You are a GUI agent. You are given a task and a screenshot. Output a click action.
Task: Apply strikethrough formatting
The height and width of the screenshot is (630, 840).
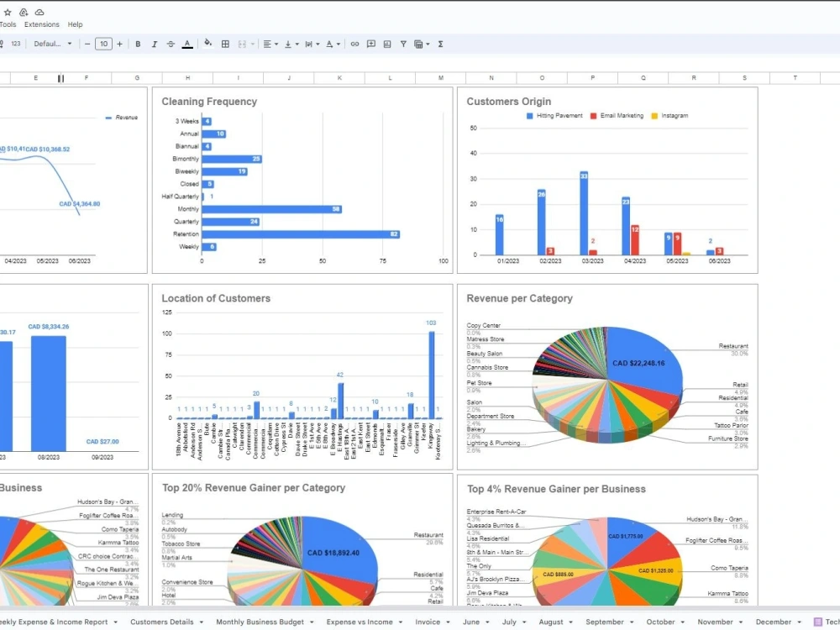coord(171,44)
